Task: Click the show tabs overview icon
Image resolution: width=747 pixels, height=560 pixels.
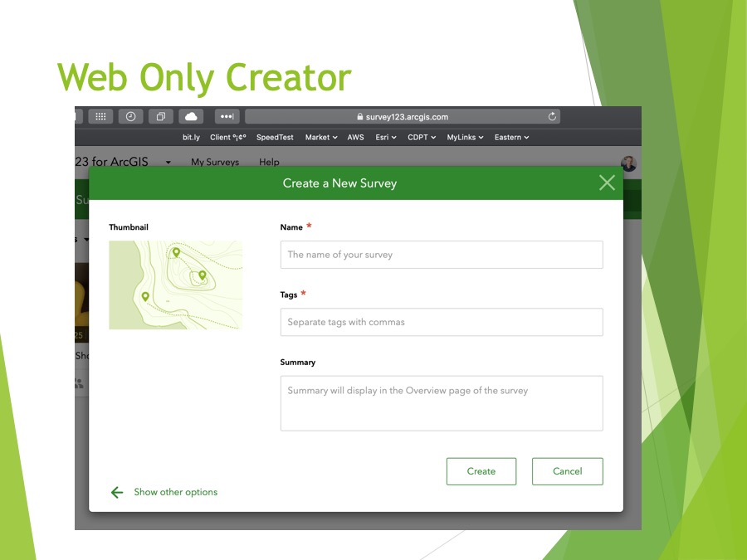Action: click(x=161, y=117)
